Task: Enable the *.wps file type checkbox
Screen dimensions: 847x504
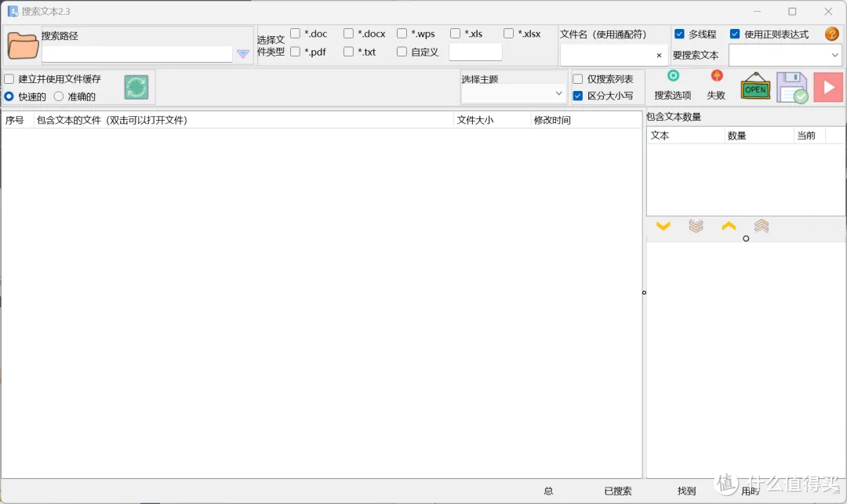Action: [x=402, y=34]
